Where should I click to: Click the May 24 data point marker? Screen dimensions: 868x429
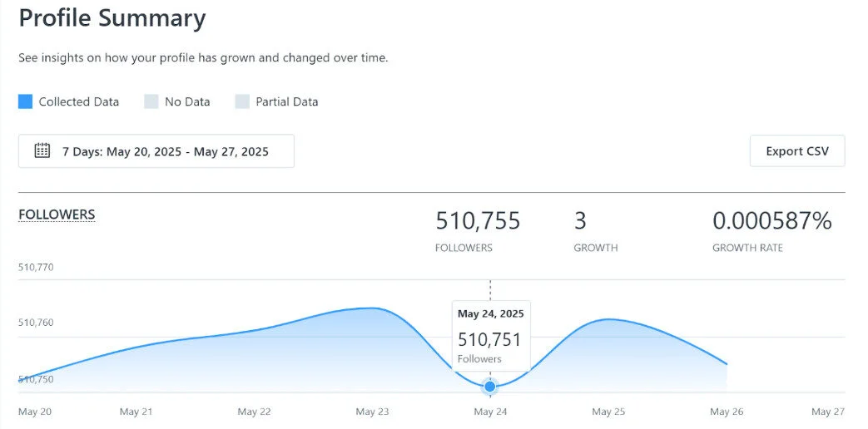pos(489,386)
